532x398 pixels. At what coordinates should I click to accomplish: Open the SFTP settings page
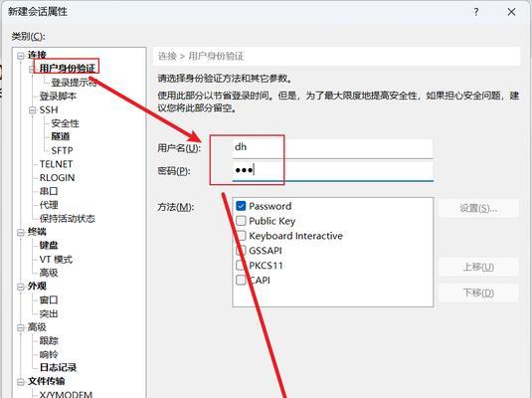tap(62, 150)
